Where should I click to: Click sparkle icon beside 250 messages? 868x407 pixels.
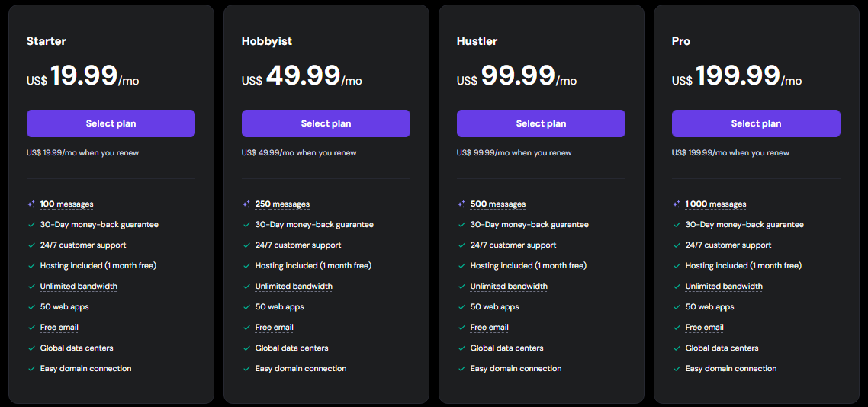point(246,204)
